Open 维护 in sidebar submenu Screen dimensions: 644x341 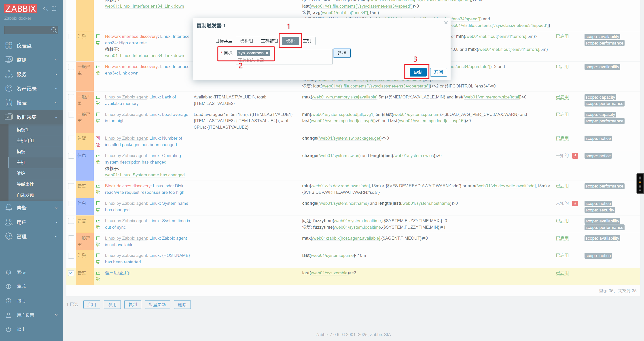(21, 173)
